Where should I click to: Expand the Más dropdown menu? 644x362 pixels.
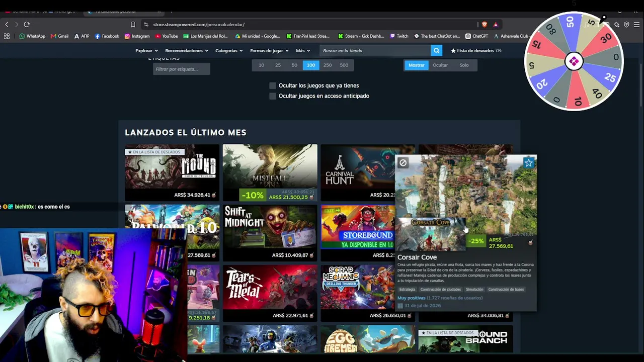click(303, 51)
